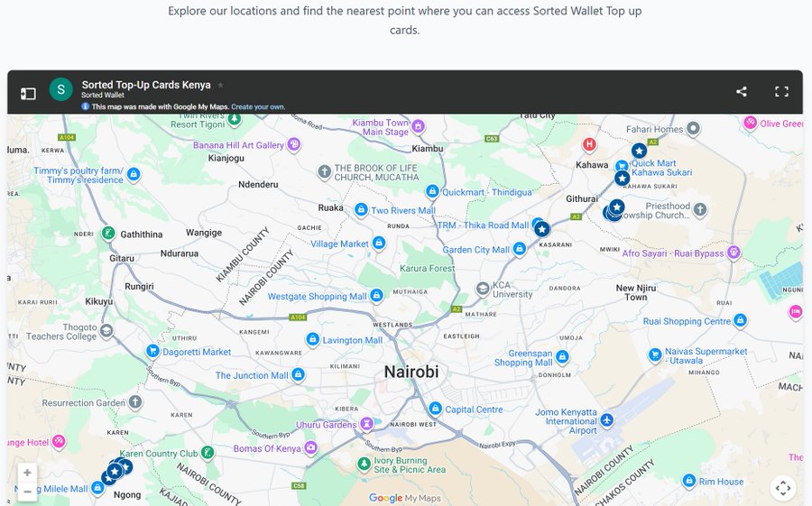812x506 pixels.
Task: Select the Afro Sayari Ruai Bypass pin
Action: tap(734, 253)
